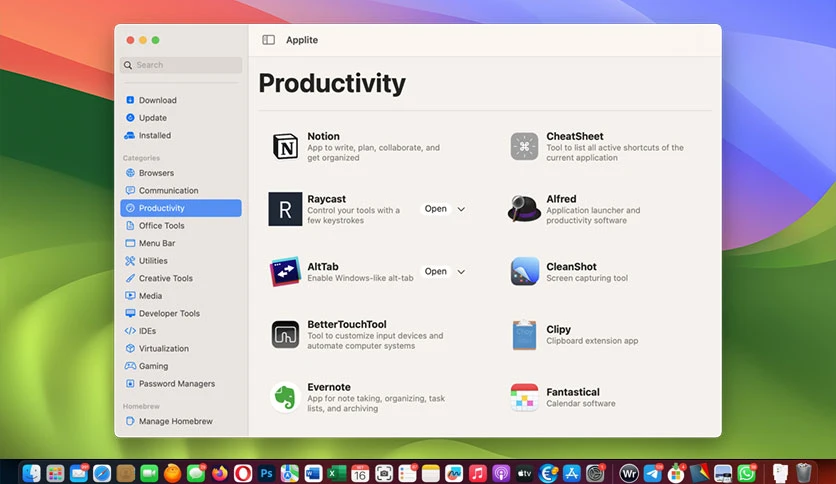The width and height of the screenshot is (836, 484).
Task: Click the CheatSheet app icon
Action: pyautogui.click(x=524, y=147)
